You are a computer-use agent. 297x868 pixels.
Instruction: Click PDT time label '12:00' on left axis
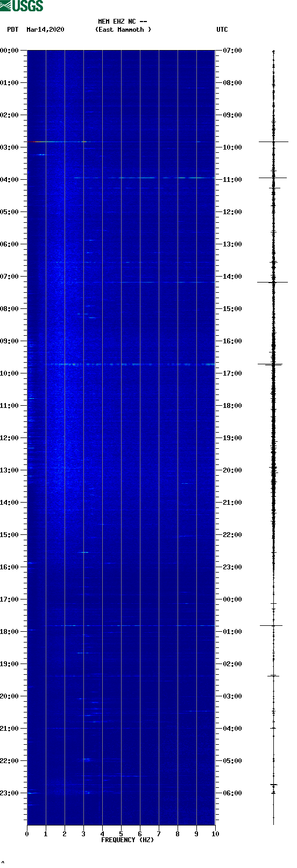click(x=10, y=438)
